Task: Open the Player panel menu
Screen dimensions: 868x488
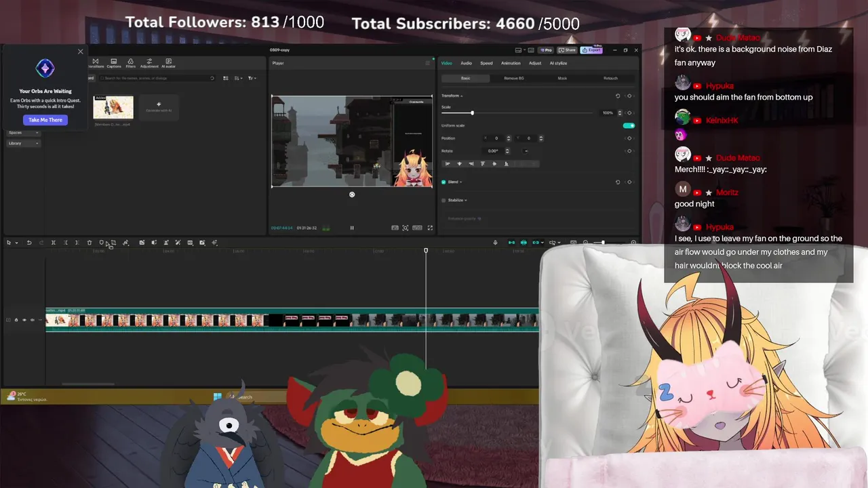Action: point(428,63)
